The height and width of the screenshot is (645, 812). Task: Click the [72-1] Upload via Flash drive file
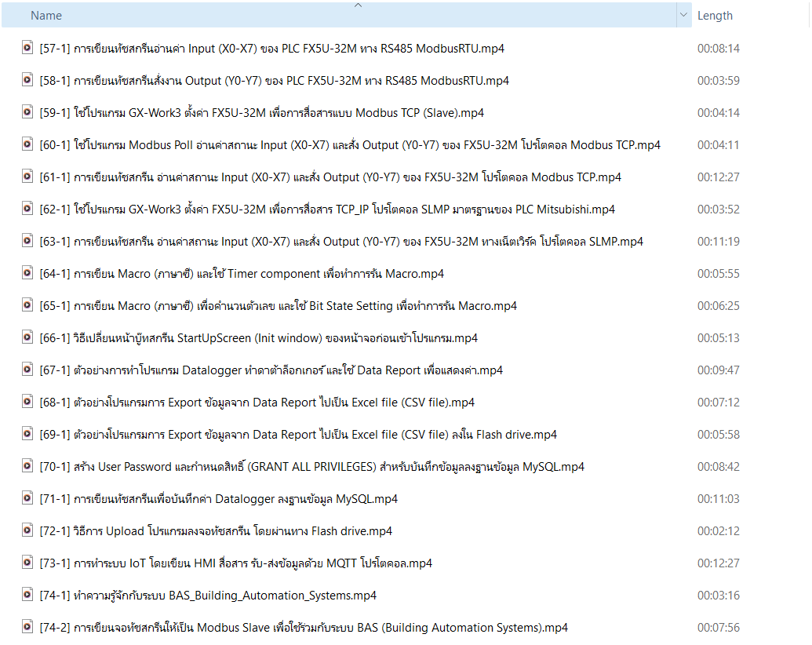(x=216, y=531)
